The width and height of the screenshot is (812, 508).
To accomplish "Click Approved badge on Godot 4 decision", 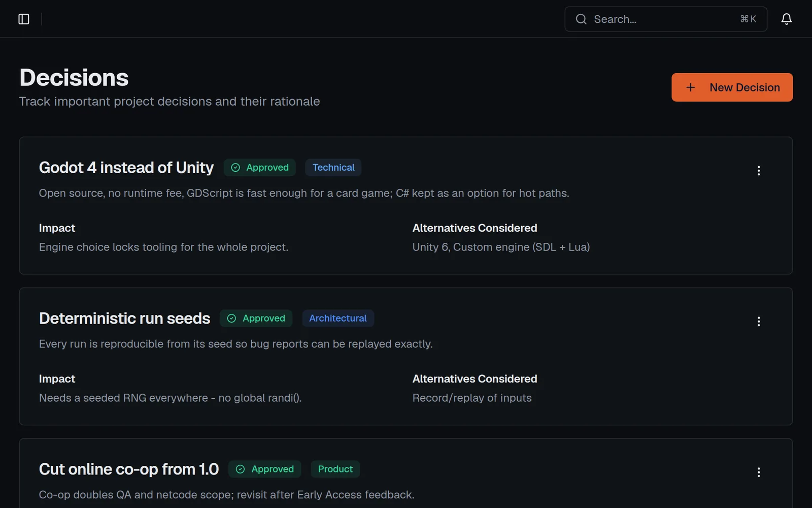I will point(260,168).
